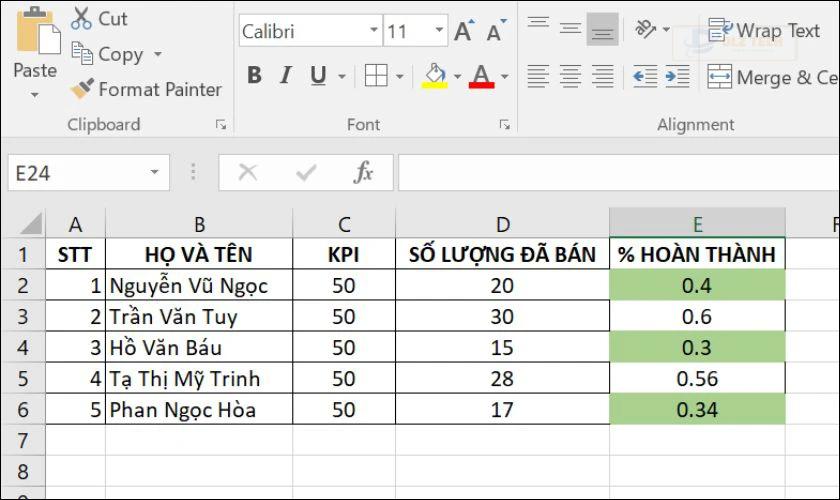840x500 pixels.
Task: Click the Orientation text rotation icon
Action: click(646, 29)
